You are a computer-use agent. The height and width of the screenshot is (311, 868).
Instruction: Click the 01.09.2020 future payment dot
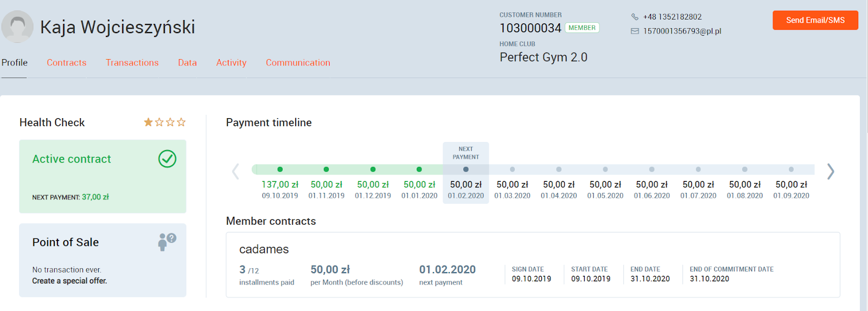(791, 170)
